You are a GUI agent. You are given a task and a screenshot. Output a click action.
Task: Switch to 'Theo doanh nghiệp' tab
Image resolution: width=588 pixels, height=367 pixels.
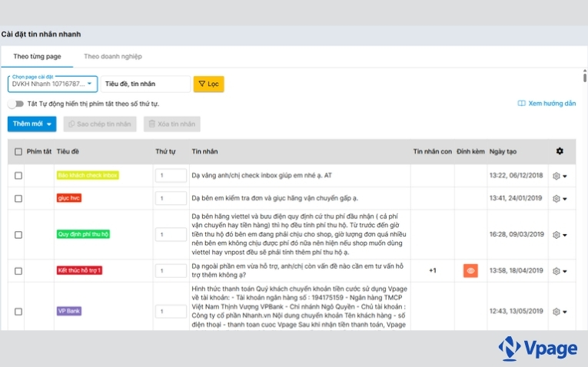[112, 56]
